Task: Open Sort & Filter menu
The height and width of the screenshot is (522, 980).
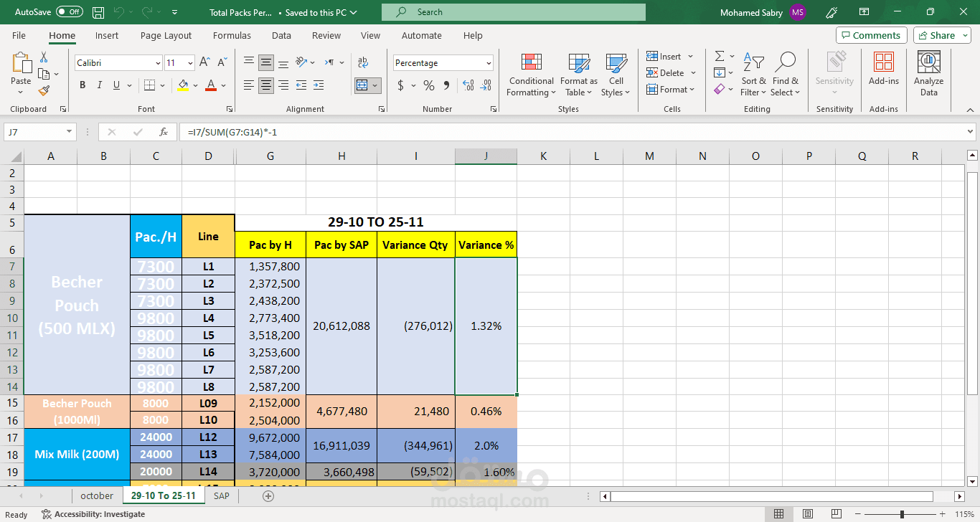Action: tap(753, 75)
